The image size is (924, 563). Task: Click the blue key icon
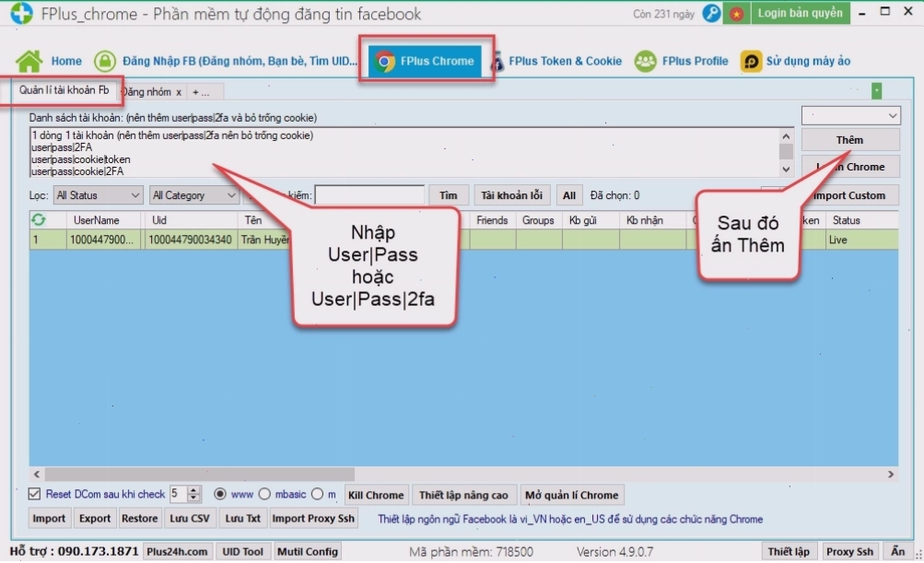[x=711, y=13]
